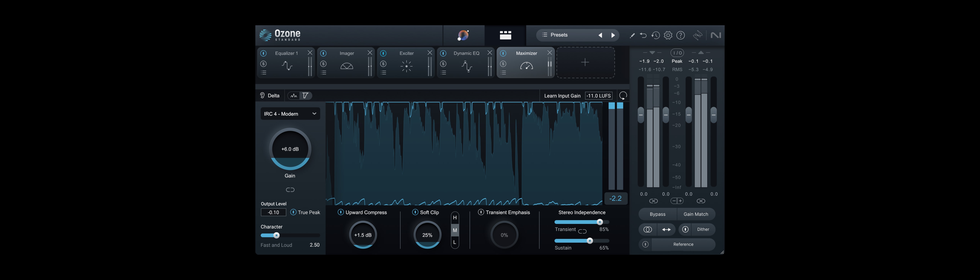This screenshot has width=980, height=280.
Task: Enable True Peak limiting
Action: [x=293, y=212]
